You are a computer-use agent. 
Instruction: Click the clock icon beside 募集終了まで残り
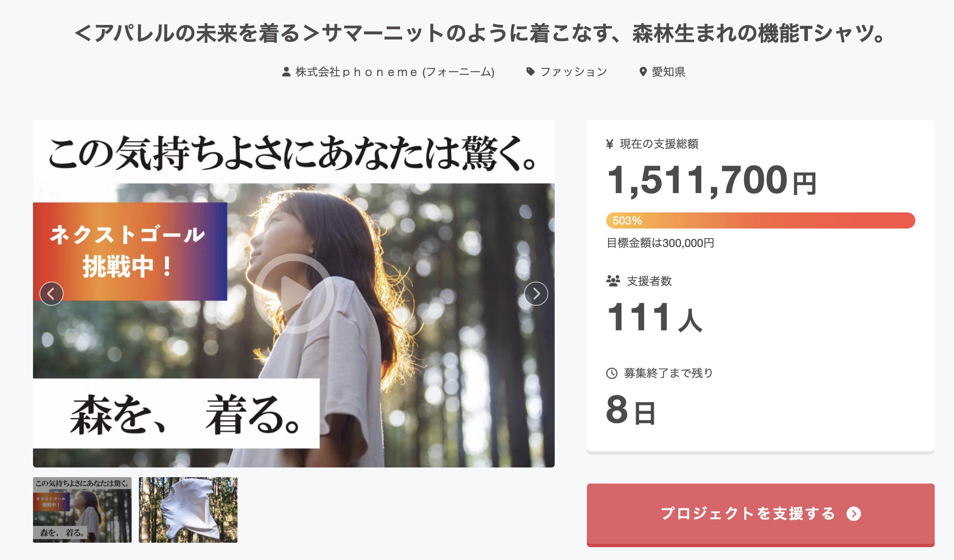(x=611, y=373)
